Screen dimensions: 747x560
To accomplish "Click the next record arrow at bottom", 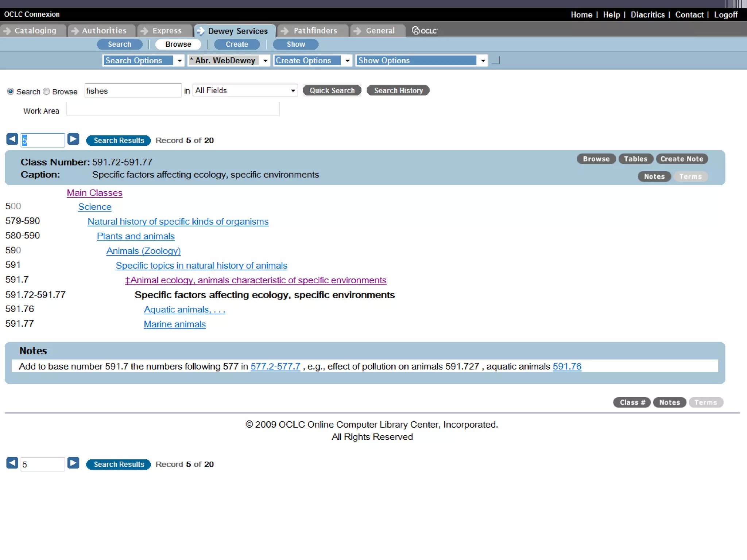I will [x=73, y=463].
